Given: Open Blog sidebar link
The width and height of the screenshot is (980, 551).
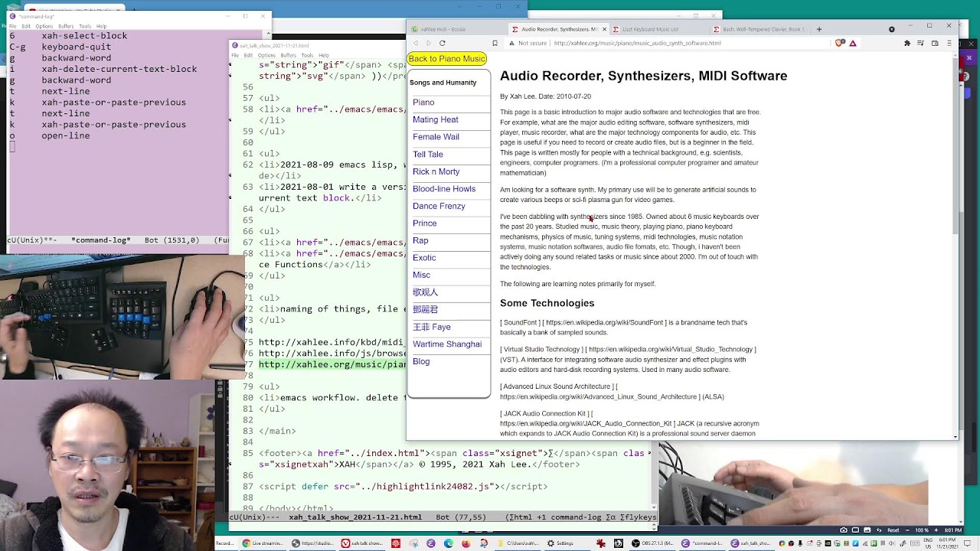Looking at the screenshot, I should pyautogui.click(x=421, y=361).
